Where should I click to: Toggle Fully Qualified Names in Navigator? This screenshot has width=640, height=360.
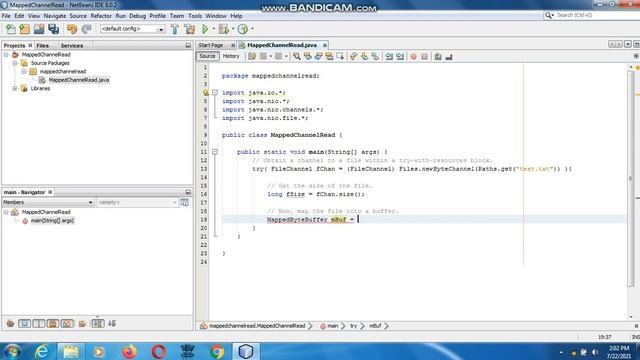pos(82,324)
